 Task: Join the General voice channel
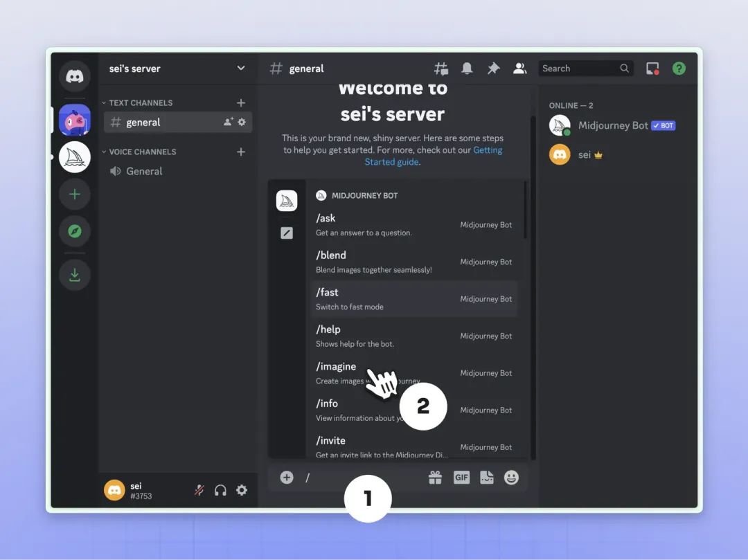coord(177,171)
